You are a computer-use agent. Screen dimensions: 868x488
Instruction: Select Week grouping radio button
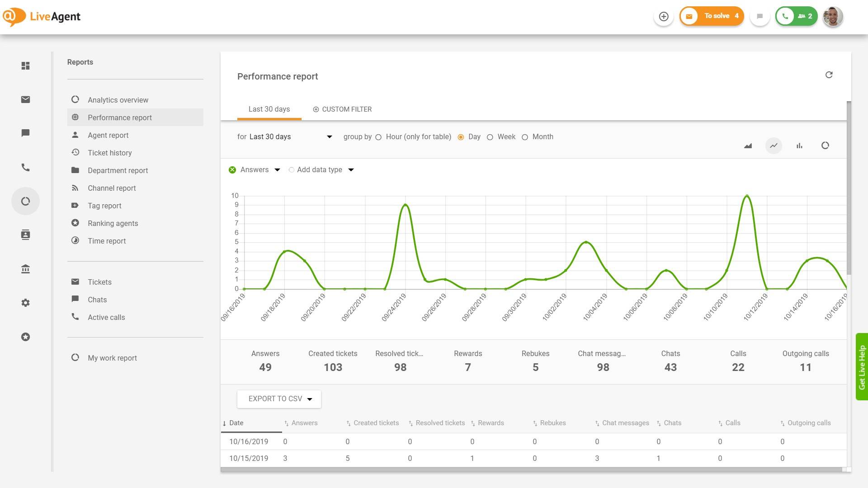pyautogui.click(x=490, y=137)
